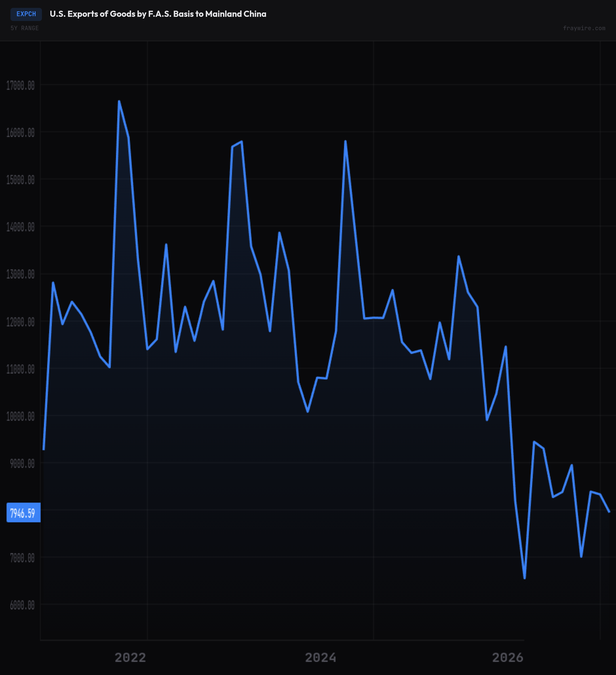Click the chart title U.S. Exports of Goods
Screen dimensions: 616x675
click(x=158, y=14)
